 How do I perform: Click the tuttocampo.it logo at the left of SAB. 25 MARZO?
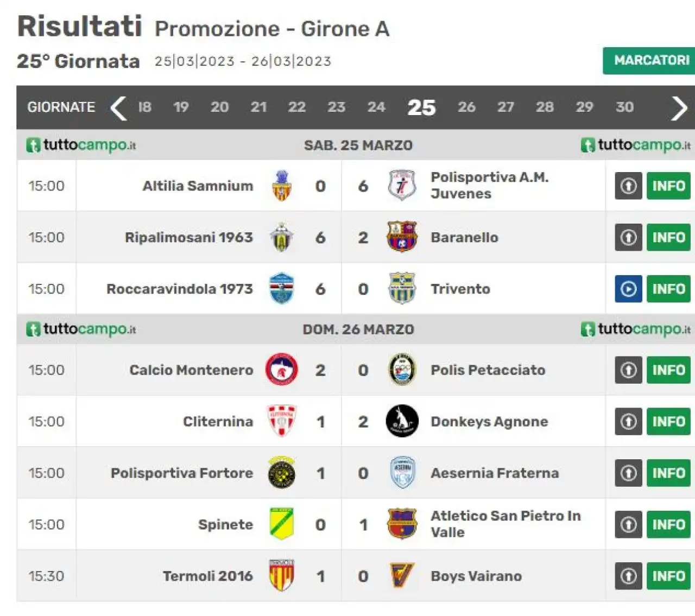[x=81, y=145]
